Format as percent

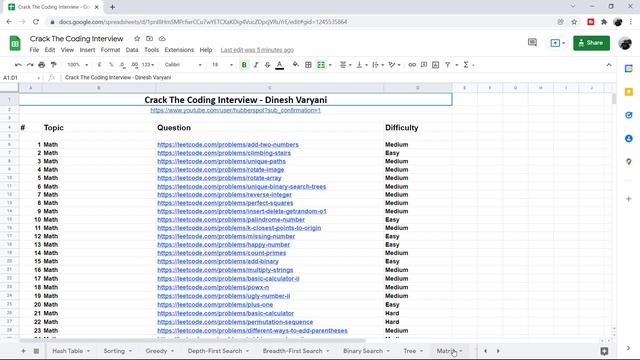[111, 65]
